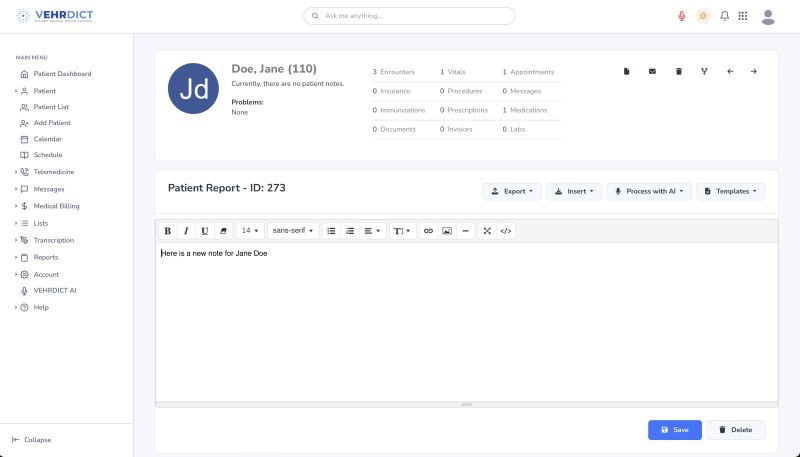Screen dimensions: 800x457
Task: Click the envelope mail icon for patient
Action: (x=652, y=71)
